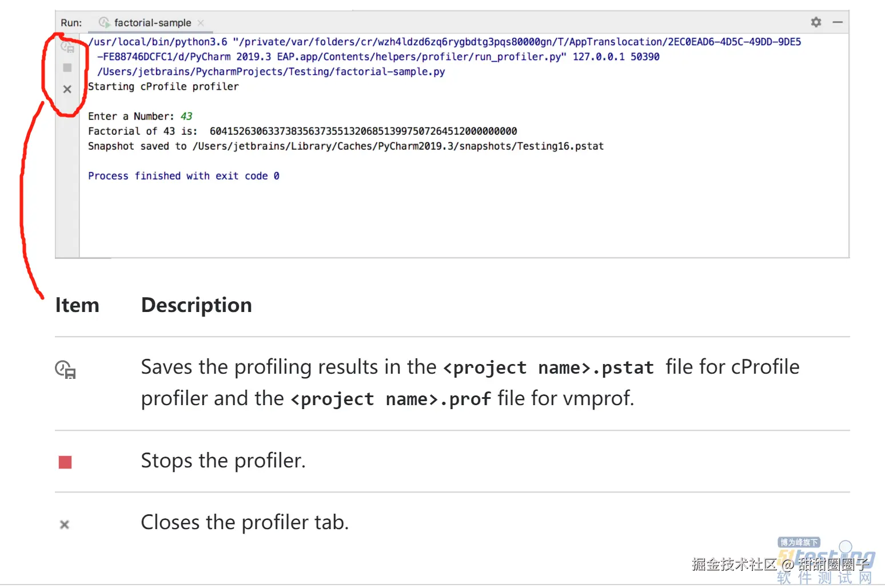Click the factorial-sample.py path in console
This screenshot has height=588, width=885.
pyautogui.click(x=271, y=71)
